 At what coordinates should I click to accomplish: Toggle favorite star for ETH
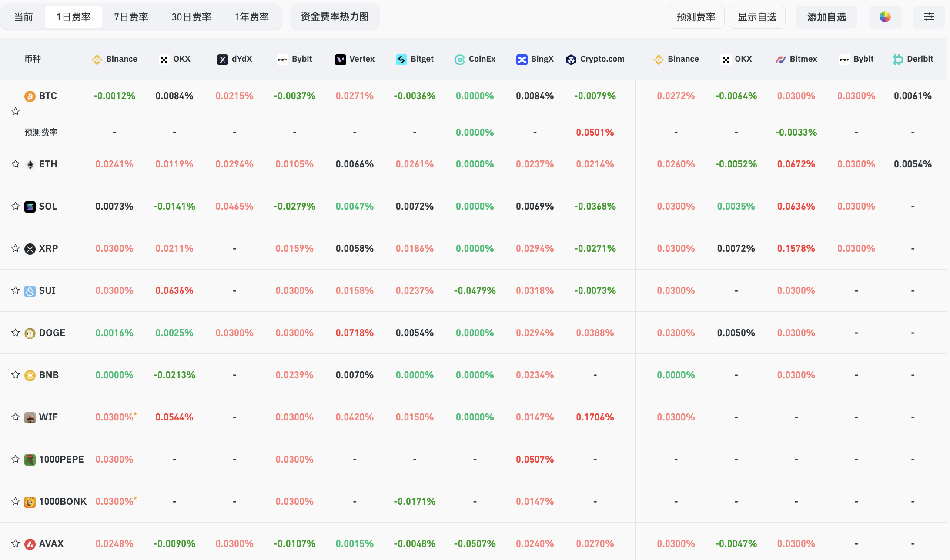coord(16,164)
